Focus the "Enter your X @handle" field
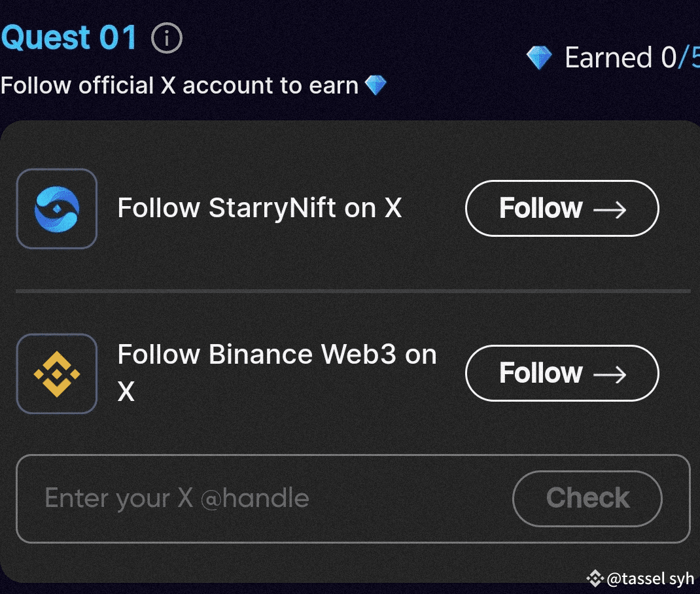This screenshot has height=594, width=700. point(262,498)
